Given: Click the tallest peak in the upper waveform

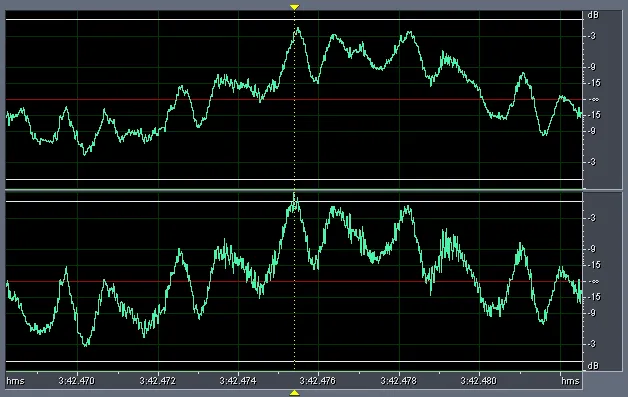Looking at the screenshot, I should coord(298,30).
